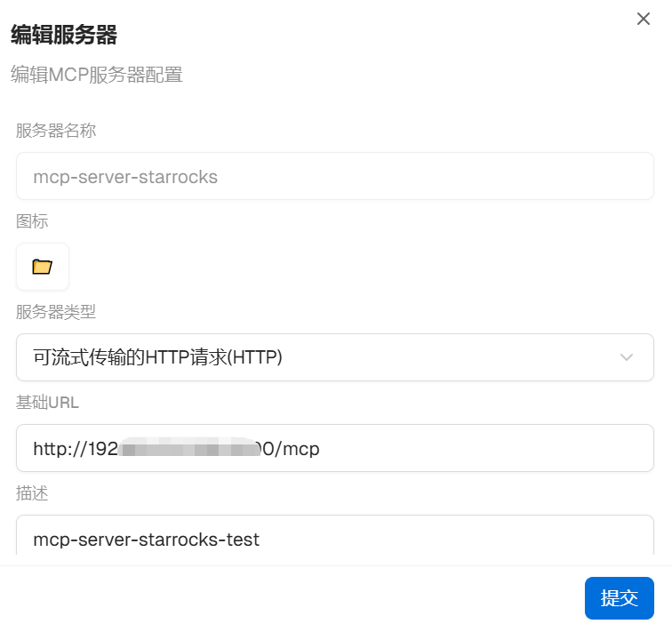
Task: Click the 描述 label
Action: 32,493
